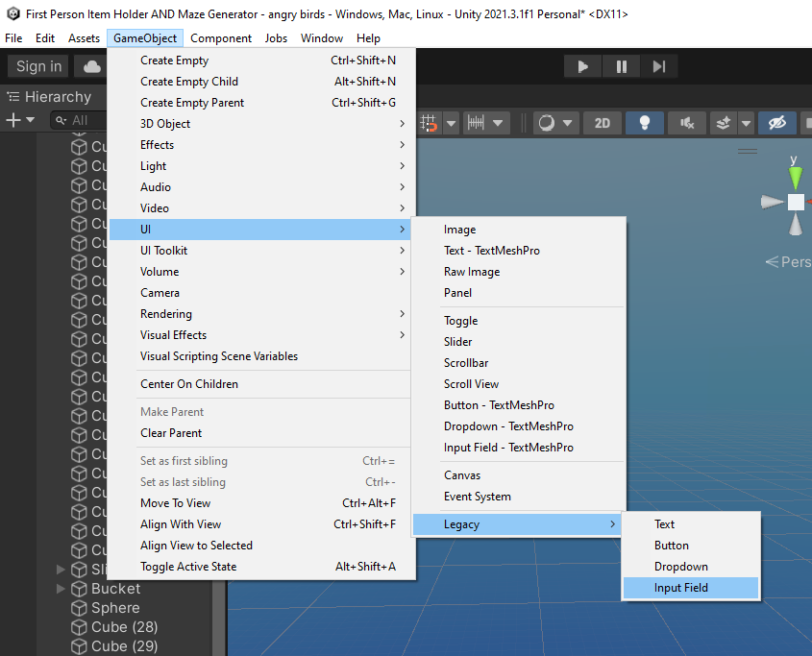Expand the 3D Object submenu
812x656 pixels.
[x=261, y=124]
